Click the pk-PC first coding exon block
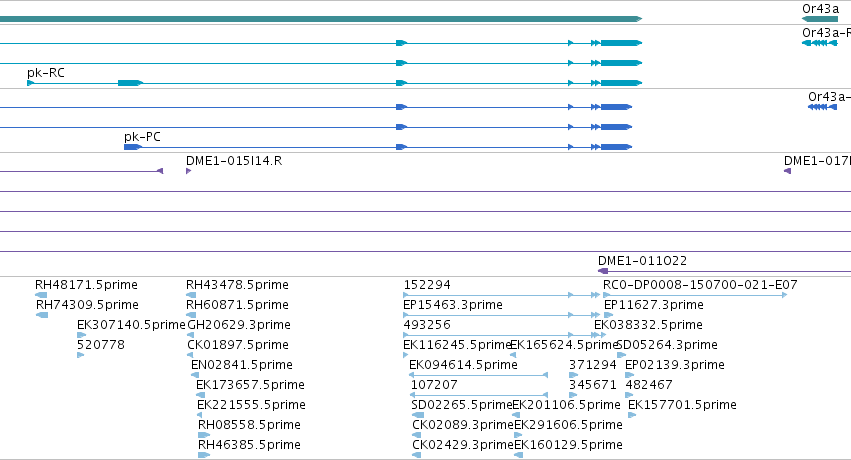Viewport: 851px width, 460px height. pos(133,147)
